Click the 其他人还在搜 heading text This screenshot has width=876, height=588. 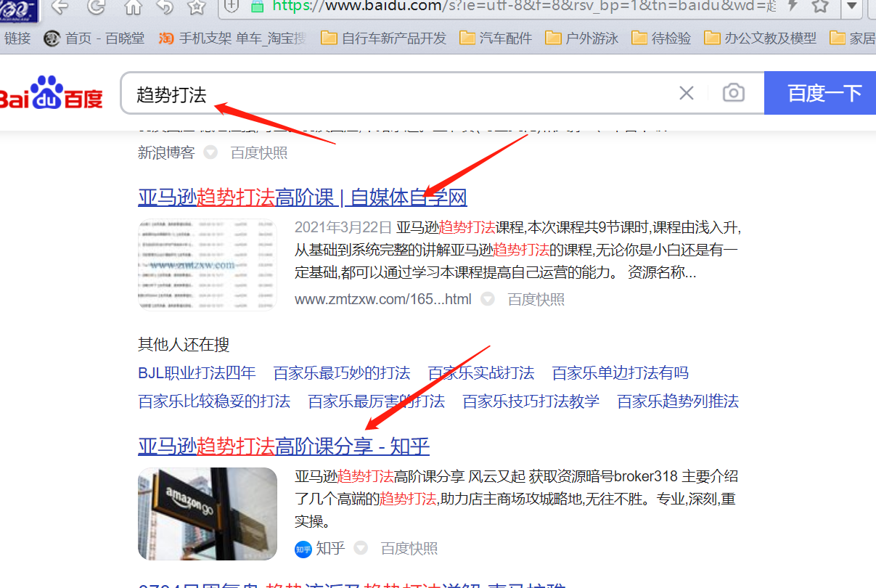click(x=184, y=343)
